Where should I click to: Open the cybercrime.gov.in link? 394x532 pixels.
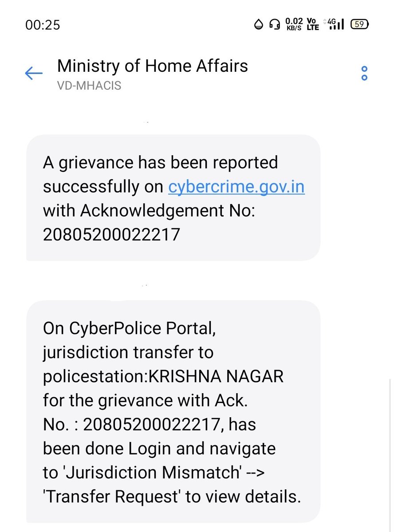(x=236, y=187)
